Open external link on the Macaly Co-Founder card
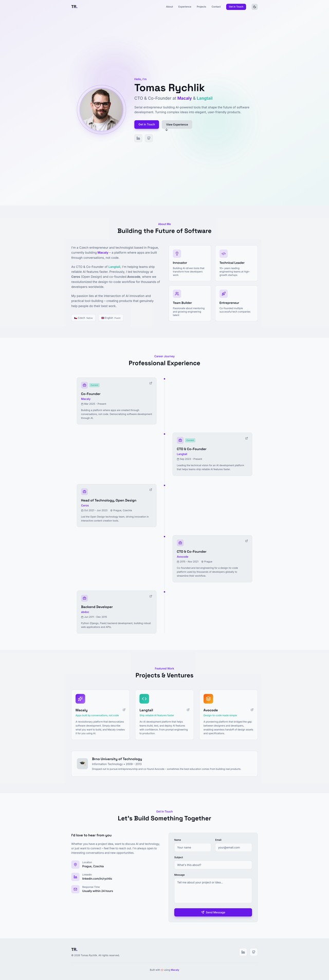329x980 pixels. tap(151, 383)
